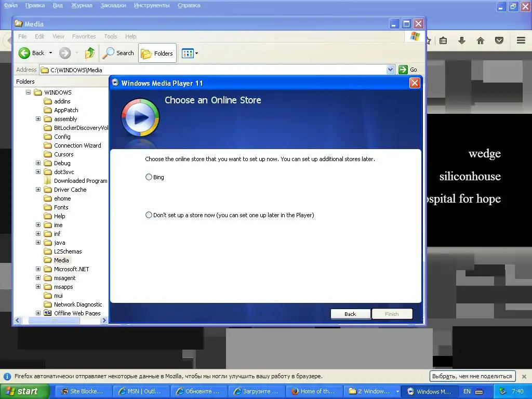The image size is (532, 399).
Task: Open Firefox Закладки menu
Action: (113, 5)
